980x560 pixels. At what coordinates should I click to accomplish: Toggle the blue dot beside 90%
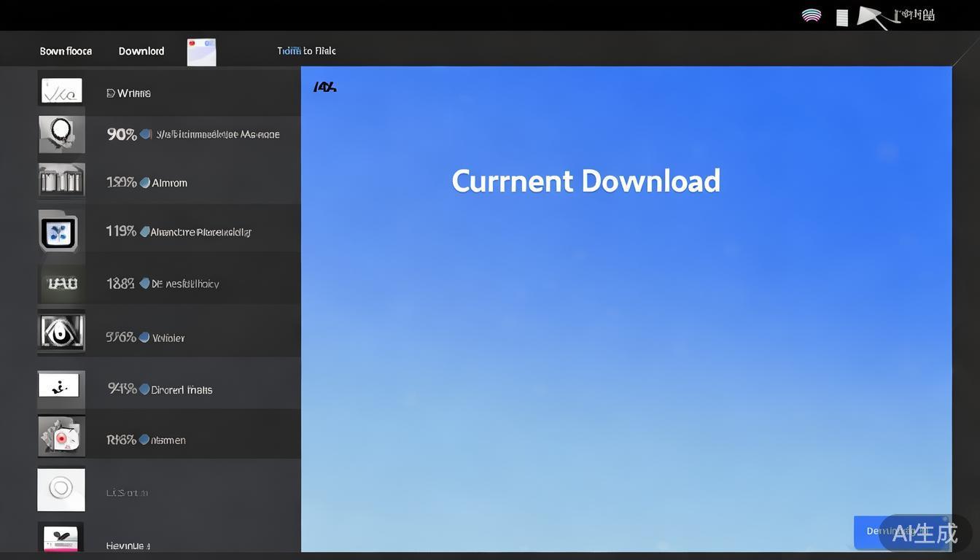click(146, 134)
